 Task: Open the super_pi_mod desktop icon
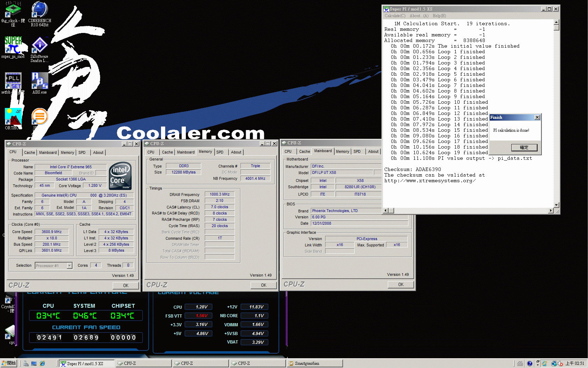(x=13, y=47)
